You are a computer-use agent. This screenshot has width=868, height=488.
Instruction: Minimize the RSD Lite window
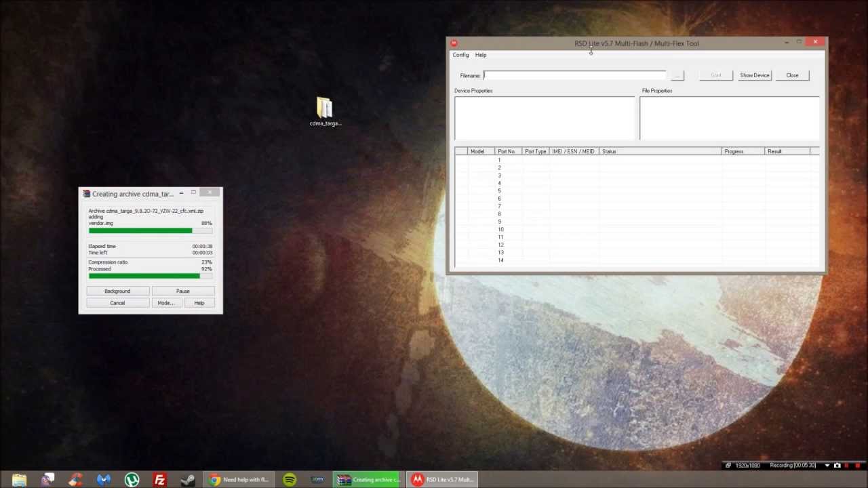787,43
